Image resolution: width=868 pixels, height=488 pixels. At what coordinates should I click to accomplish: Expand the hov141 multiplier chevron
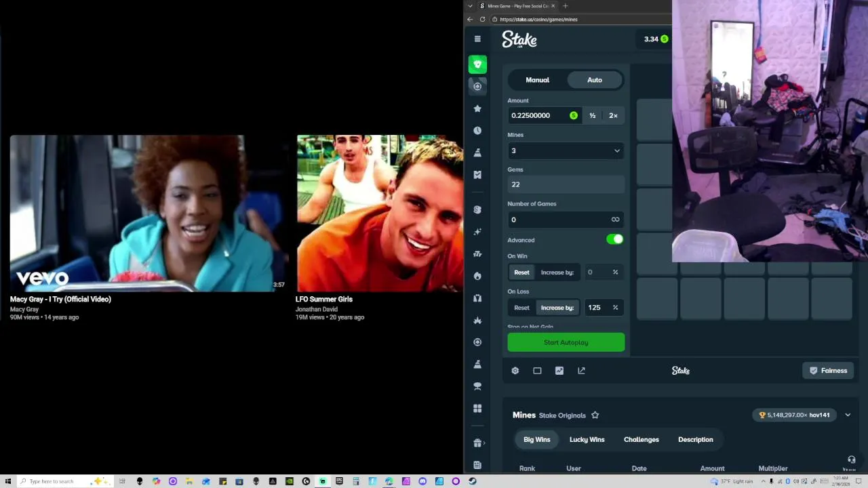click(x=848, y=415)
